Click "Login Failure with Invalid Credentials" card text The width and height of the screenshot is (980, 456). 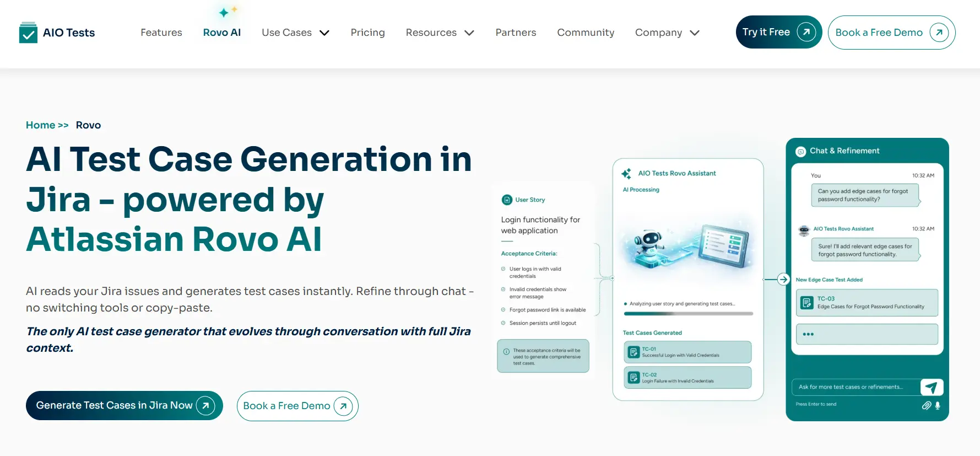(x=678, y=381)
